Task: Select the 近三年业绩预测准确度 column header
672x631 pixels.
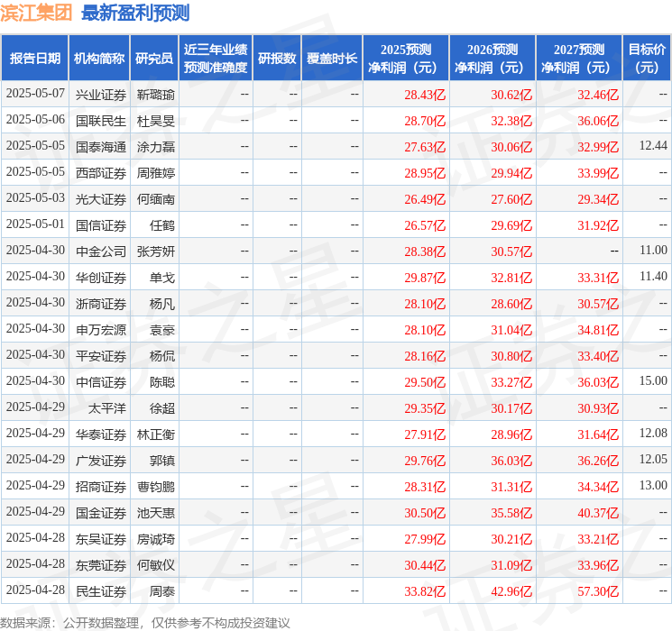Action: pos(215,59)
